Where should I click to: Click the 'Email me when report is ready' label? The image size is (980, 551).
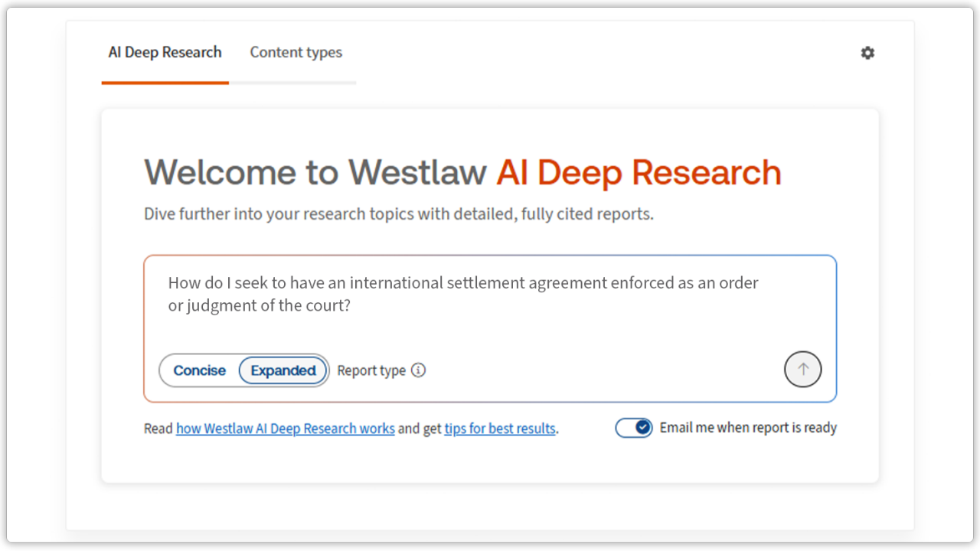coord(748,428)
